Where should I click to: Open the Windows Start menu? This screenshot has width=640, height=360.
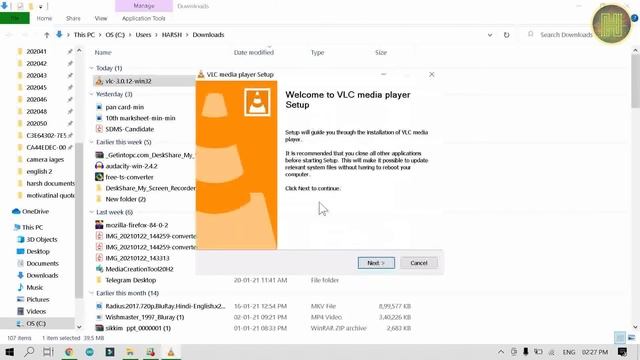click(9, 352)
